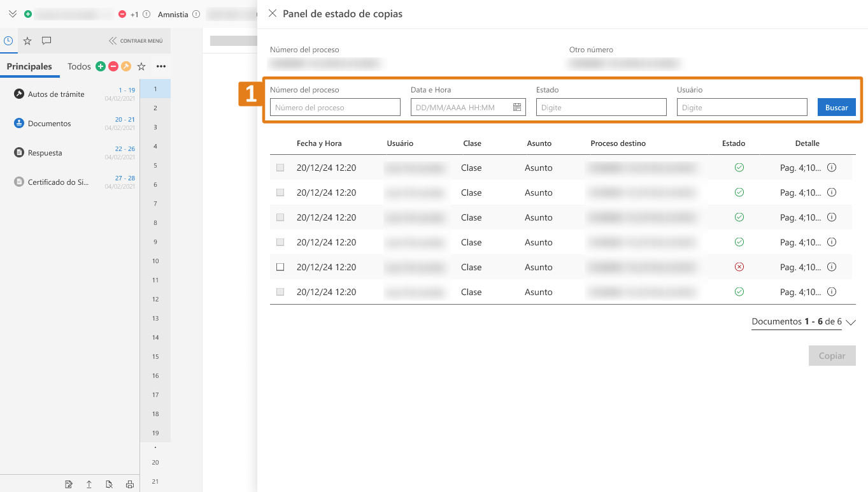Tick the checkbox of the last table row
This screenshot has height=492, width=868.
point(280,292)
